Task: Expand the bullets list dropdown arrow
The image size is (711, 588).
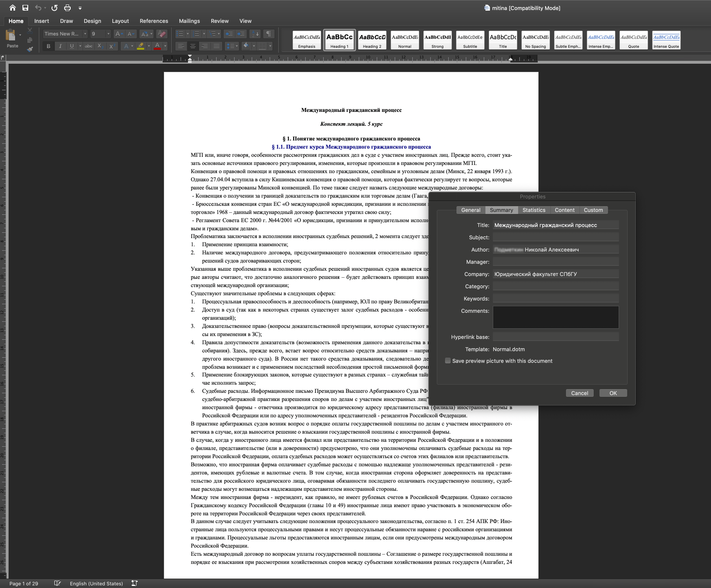Action: [188, 34]
